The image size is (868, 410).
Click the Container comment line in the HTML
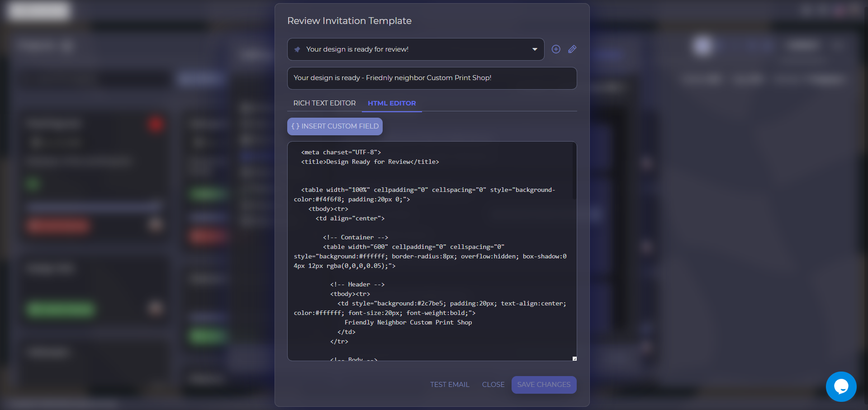[355, 237]
